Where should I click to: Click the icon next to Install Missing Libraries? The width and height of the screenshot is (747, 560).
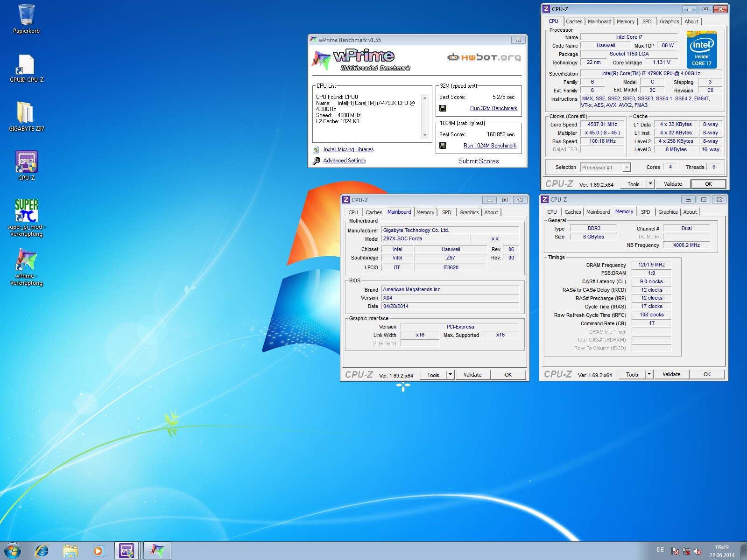click(316, 150)
